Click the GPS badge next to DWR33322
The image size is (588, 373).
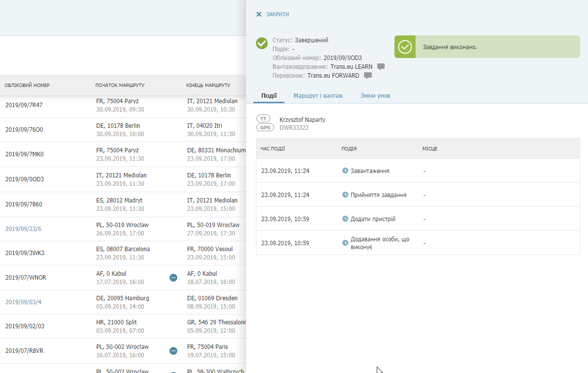(265, 128)
